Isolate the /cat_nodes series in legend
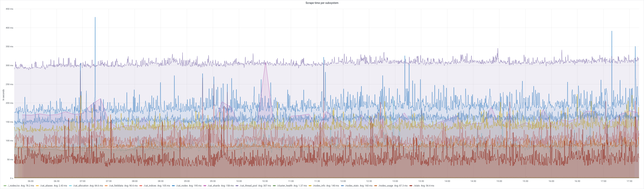Image resolution: width=644 pixels, height=189 pixels. 182,186
